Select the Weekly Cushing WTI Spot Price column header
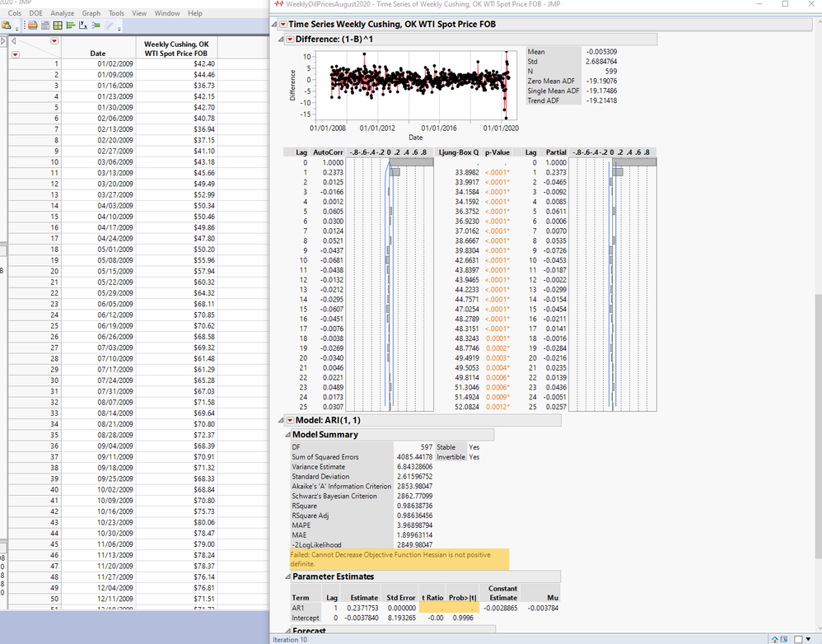The image size is (822, 644). (176, 49)
